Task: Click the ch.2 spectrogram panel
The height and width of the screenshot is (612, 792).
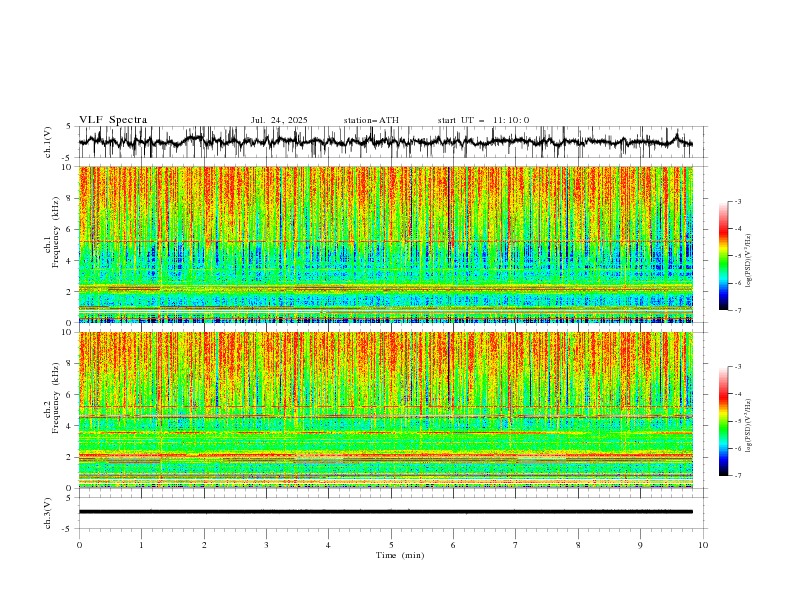Action: click(386, 410)
